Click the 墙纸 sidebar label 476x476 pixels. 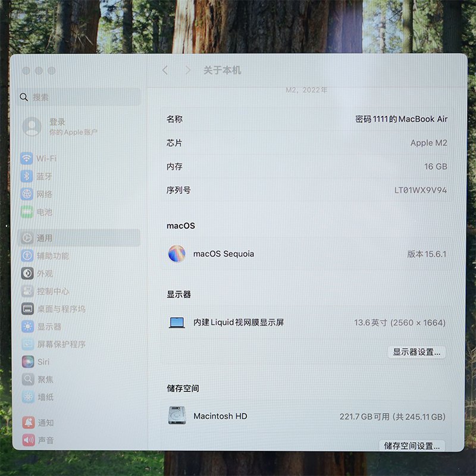pos(46,397)
